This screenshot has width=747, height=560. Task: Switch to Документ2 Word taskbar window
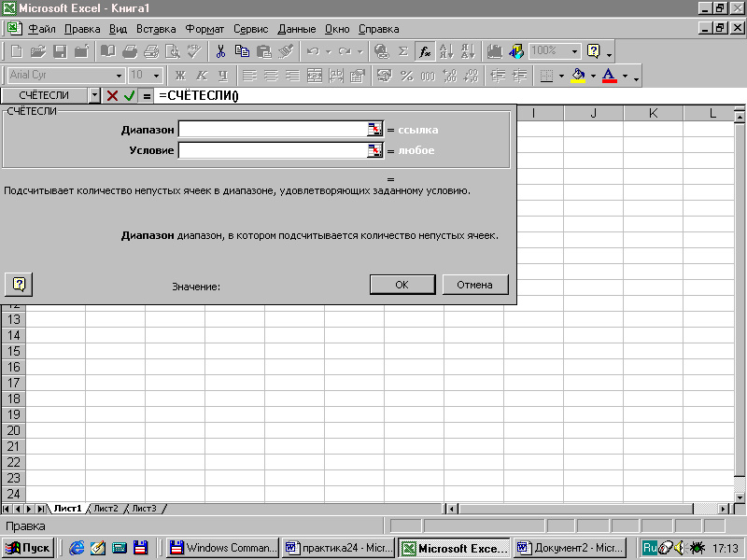[x=571, y=548]
